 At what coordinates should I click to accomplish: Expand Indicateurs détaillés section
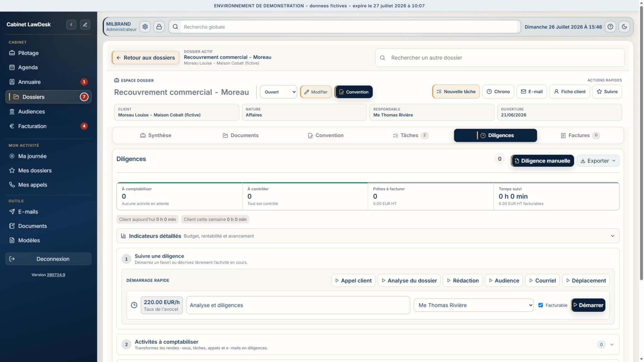click(368, 236)
